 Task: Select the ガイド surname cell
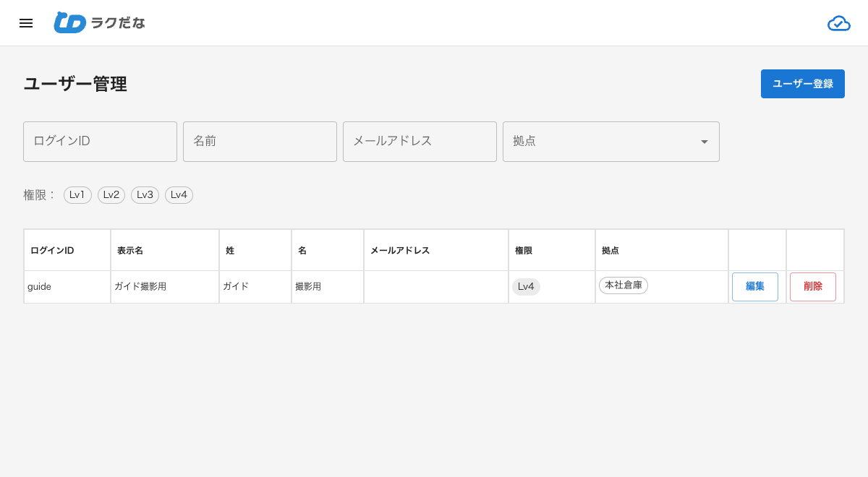[x=255, y=287]
